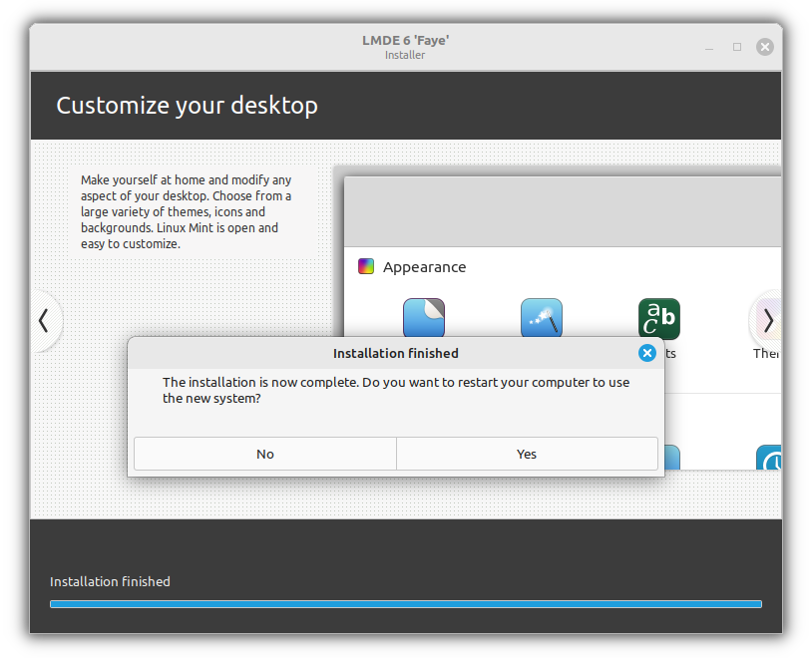Maximize the LMDE installer window
This screenshot has width=812, height=658.
(736, 47)
